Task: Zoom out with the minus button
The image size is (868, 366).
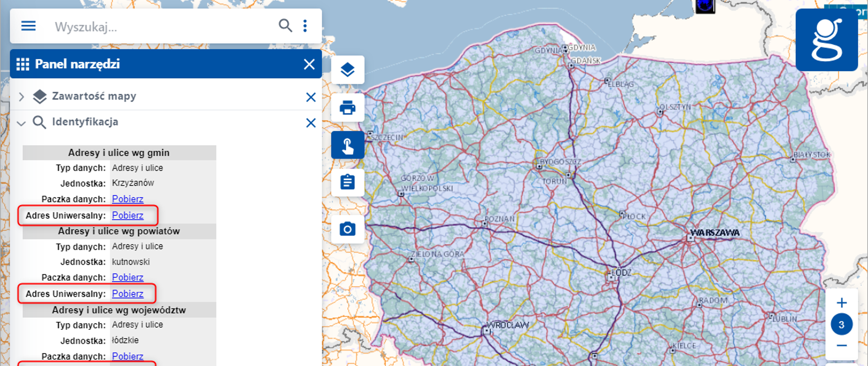Action: click(x=841, y=346)
